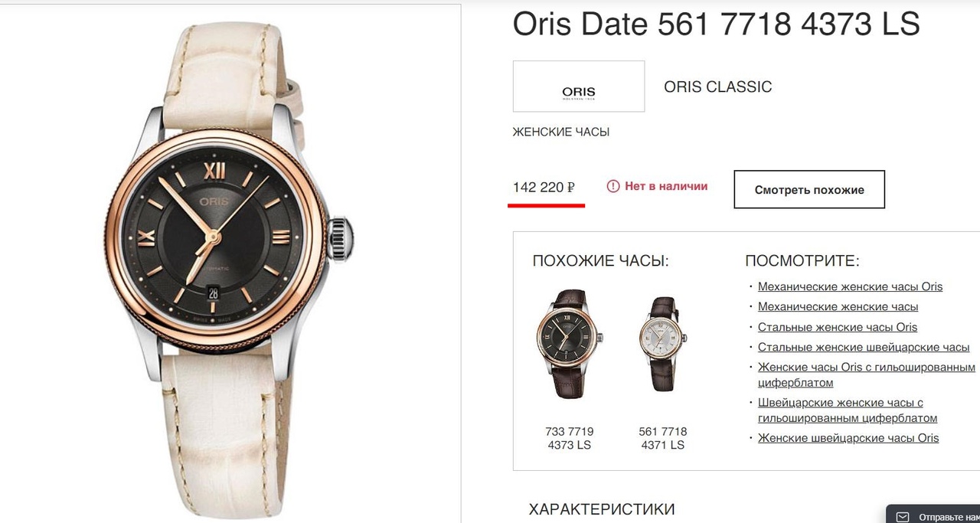The image size is (980, 523).
Task: Select similar watch 733 7719 thumbnail
Action: click(x=570, y=343)
